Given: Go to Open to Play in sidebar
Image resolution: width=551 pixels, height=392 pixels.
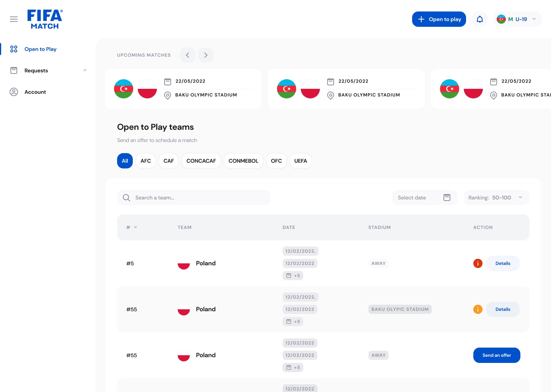Looking at the screenshot, I should coord(41,49).
